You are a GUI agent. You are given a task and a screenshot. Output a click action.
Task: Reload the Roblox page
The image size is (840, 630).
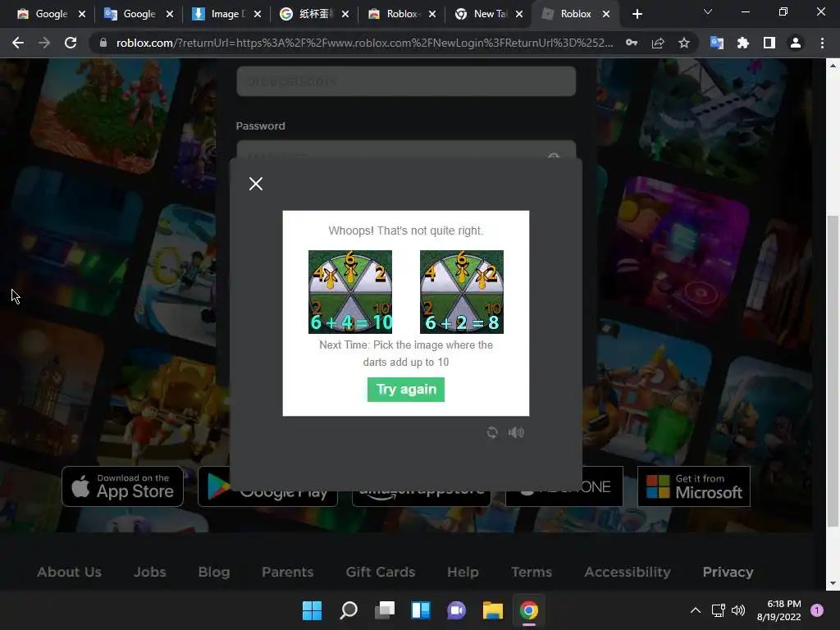click(71, 43)
